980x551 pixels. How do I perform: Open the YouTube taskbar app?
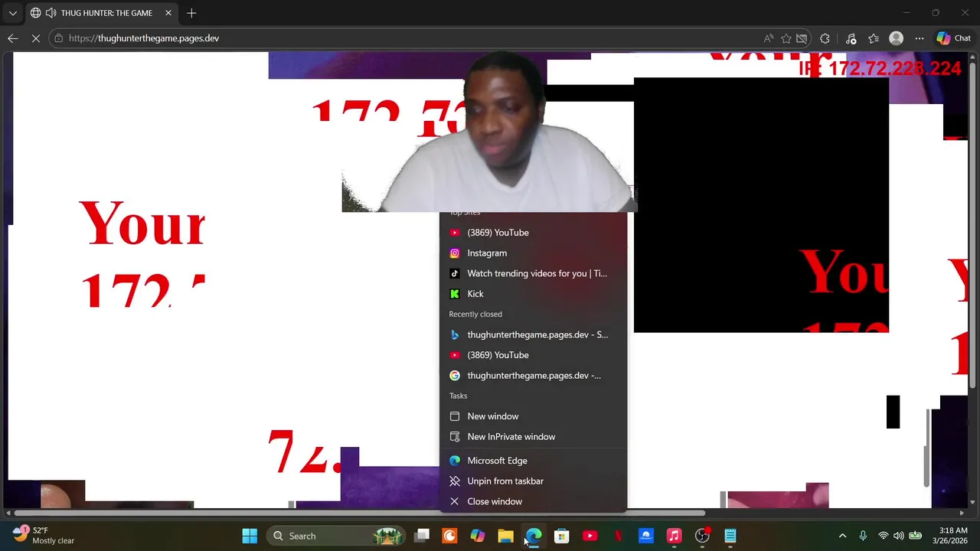[590, 536]
